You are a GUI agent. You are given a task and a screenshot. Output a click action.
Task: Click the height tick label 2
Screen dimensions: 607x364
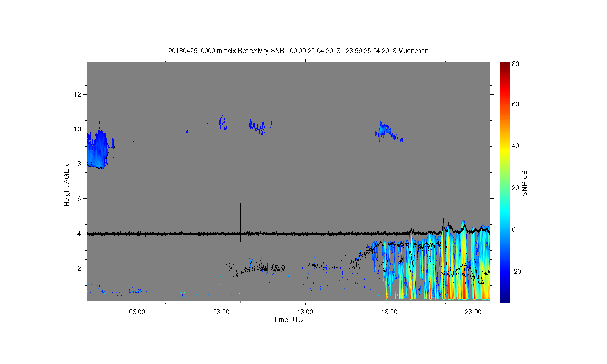click(79, 268)
